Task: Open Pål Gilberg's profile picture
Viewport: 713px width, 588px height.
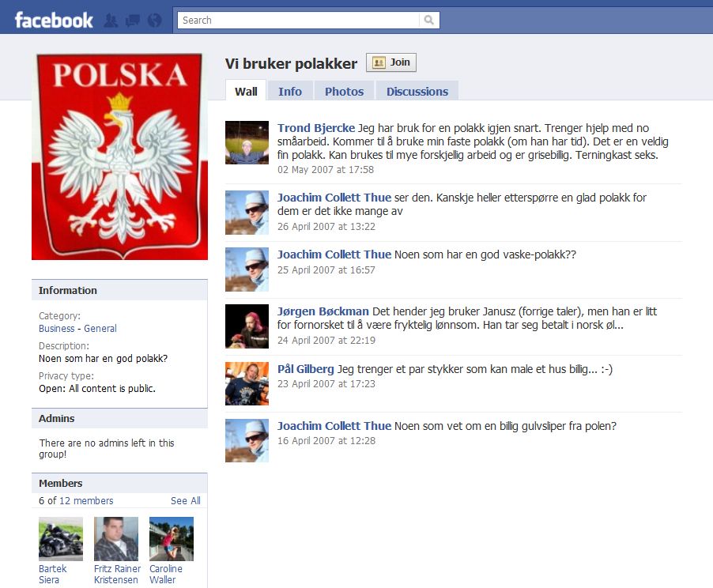Action: coord(247,383)
